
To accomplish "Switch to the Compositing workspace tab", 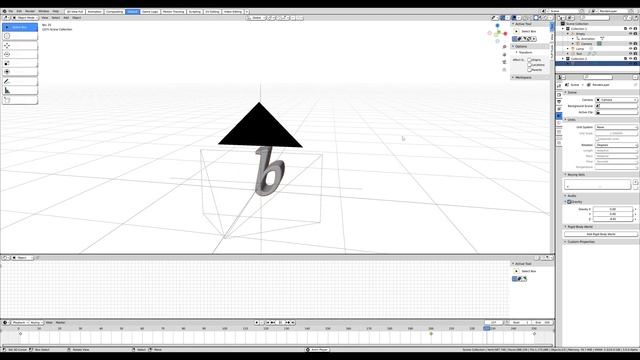I will [114, 12].
